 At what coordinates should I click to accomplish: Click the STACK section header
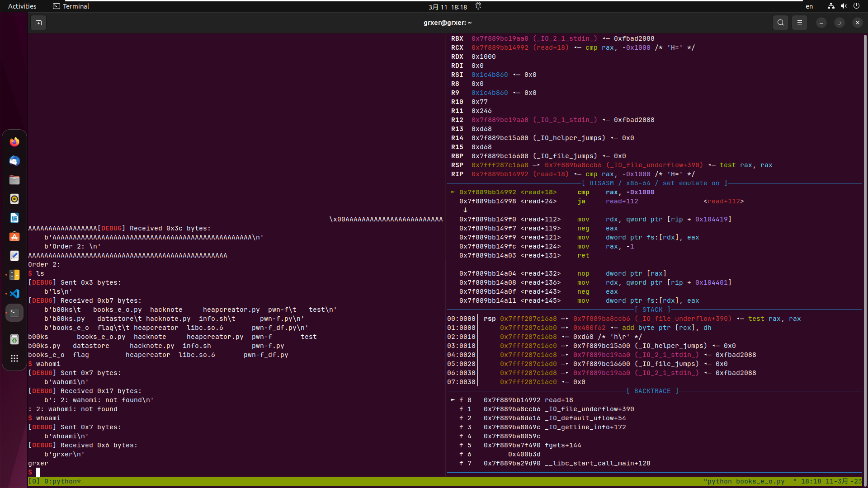point(652,310)
